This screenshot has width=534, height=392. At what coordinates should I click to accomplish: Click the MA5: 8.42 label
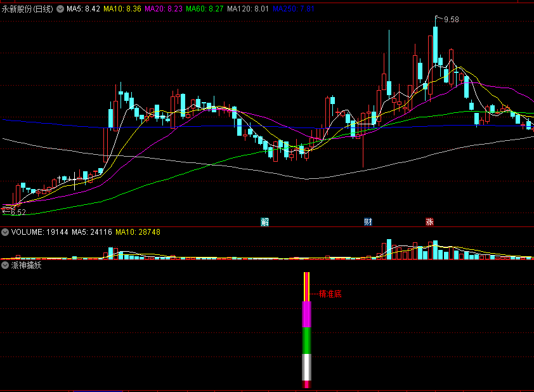[83, 9]
